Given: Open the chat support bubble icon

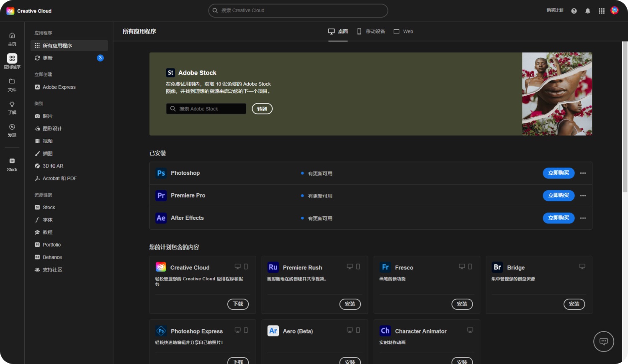Looking at the screenshot, I should click(604, 341).
